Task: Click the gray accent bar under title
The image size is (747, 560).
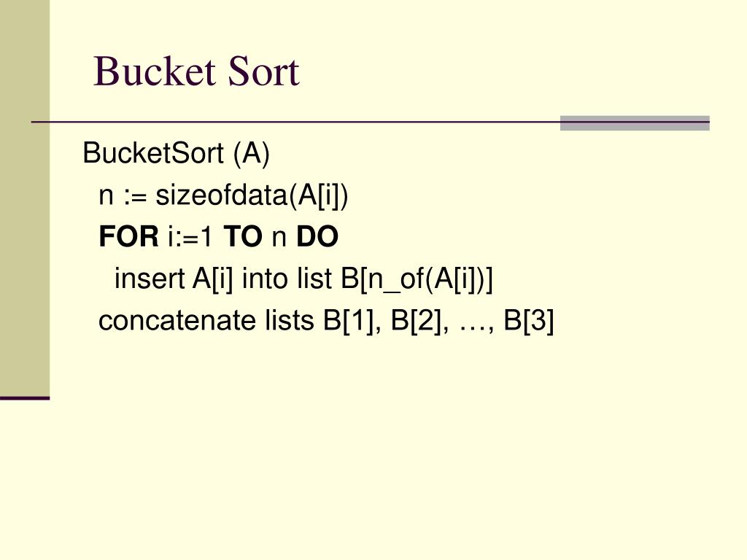Action: pos(635,122)
